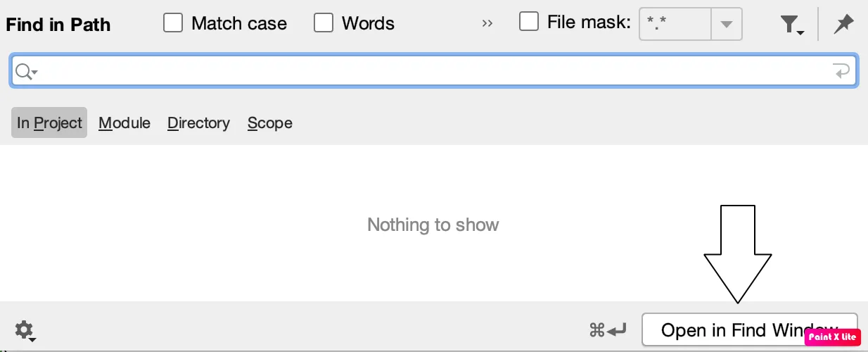
Task: Enable the Match case checkbox
Action: point(173,23)
